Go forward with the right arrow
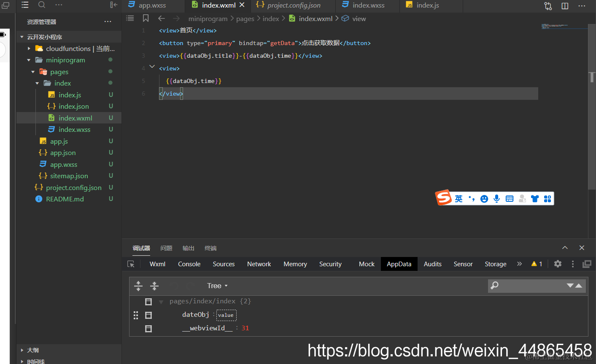Viewport: 596px width, 364px height. pyautogui.click(x=176, y=19)
